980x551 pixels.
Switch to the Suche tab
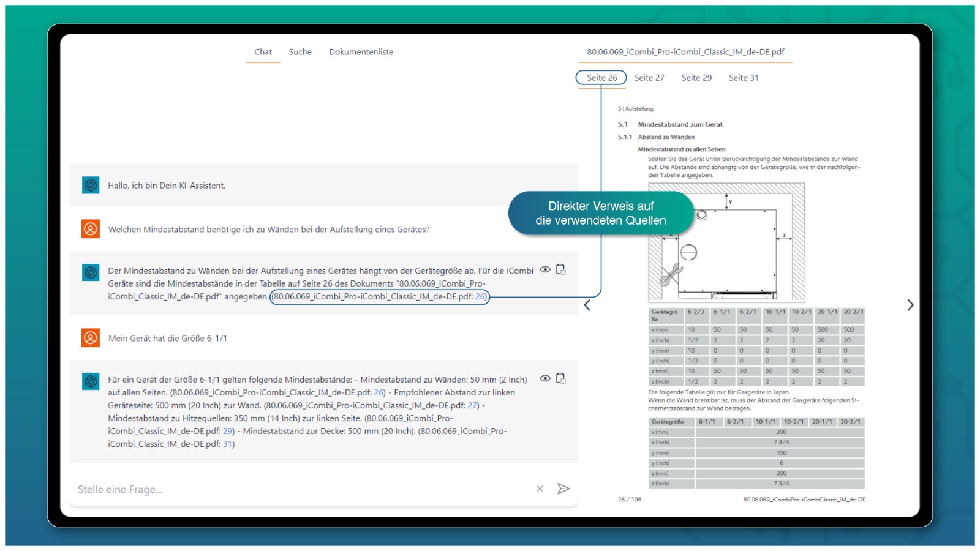(300, 52)
